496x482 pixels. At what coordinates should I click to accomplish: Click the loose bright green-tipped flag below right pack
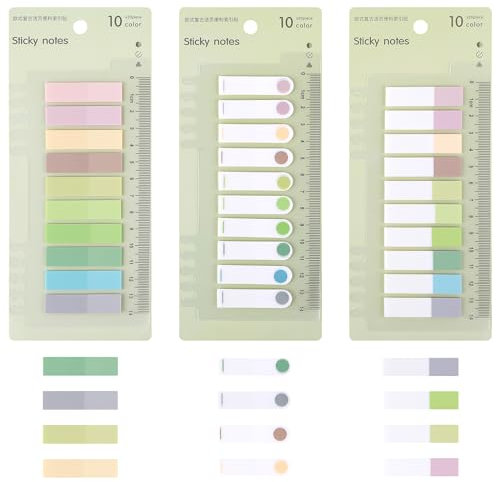click(x=421, y=400)
